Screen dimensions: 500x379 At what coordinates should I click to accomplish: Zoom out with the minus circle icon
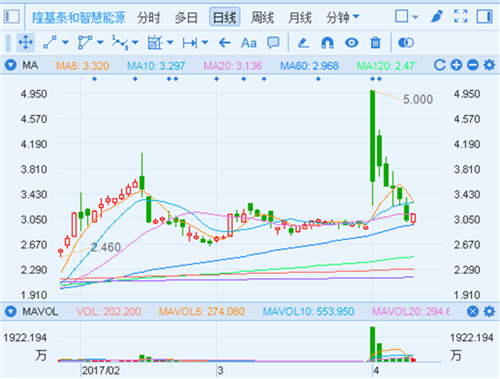point(473,65)
